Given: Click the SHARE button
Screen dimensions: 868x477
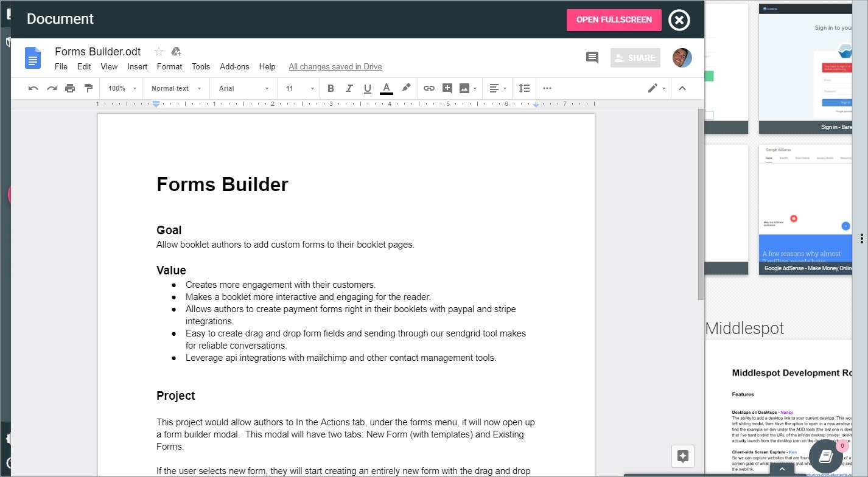Looking at the screenshot, I should pos(635,58).
